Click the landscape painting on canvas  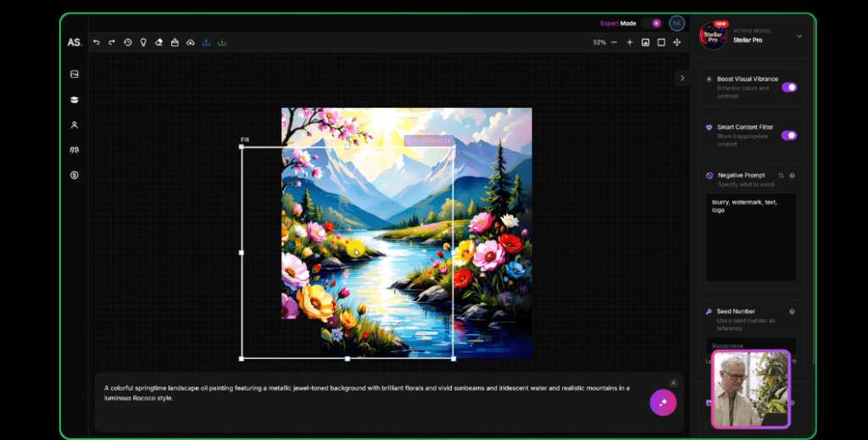coord(407,232)
